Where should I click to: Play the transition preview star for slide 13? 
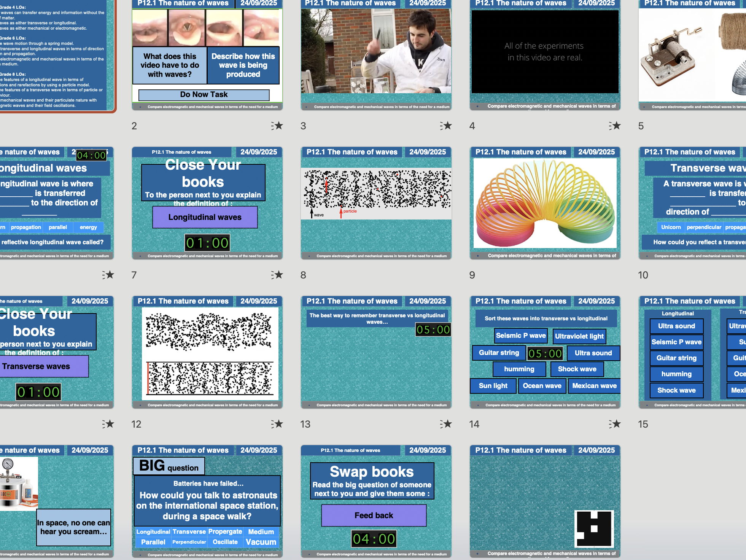point(447,424)
